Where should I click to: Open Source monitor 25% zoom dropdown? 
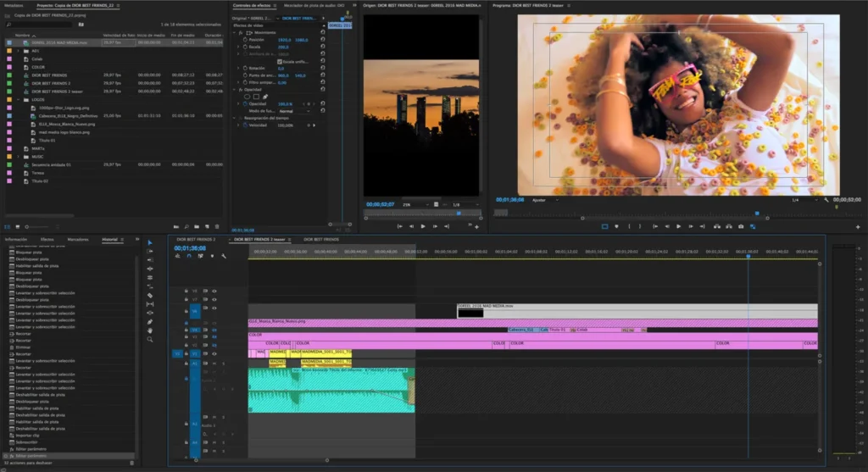point(415,205)
